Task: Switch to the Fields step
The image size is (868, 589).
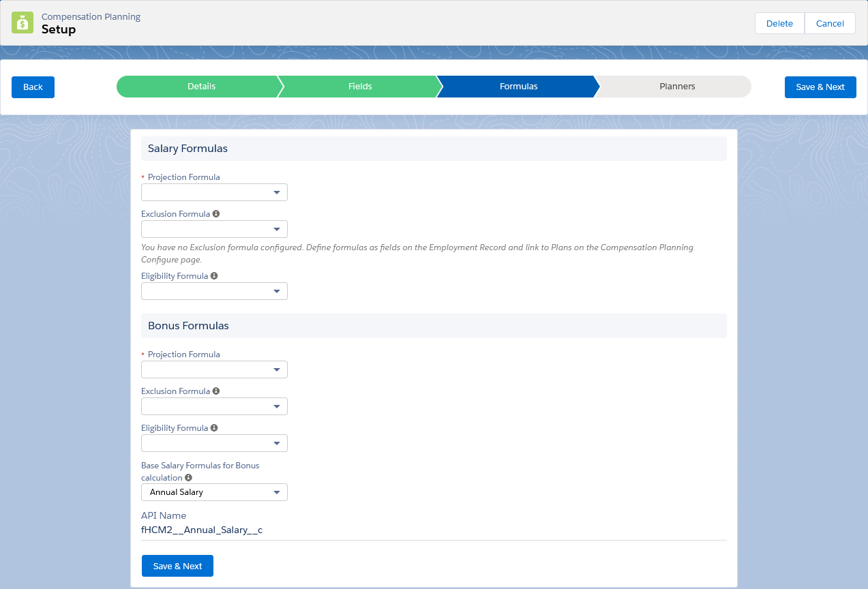Action: point(360,87)
